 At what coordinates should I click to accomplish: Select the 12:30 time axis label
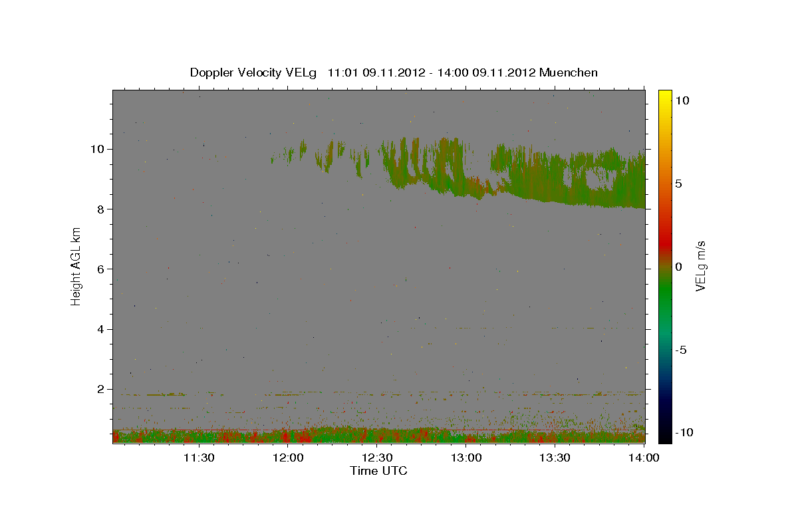click(377, 458)
